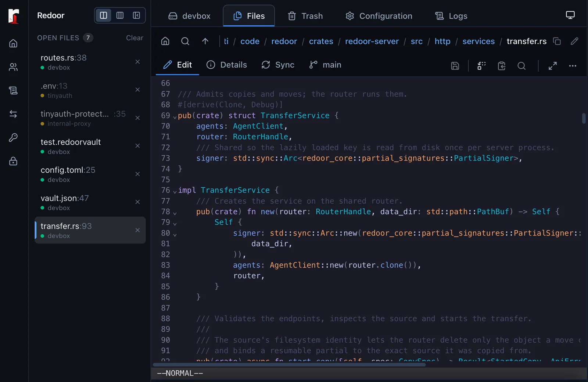Viewport: 588px width, 382px height.
Task: Collapse the TransferService struct at line 69
Action: 175,117
